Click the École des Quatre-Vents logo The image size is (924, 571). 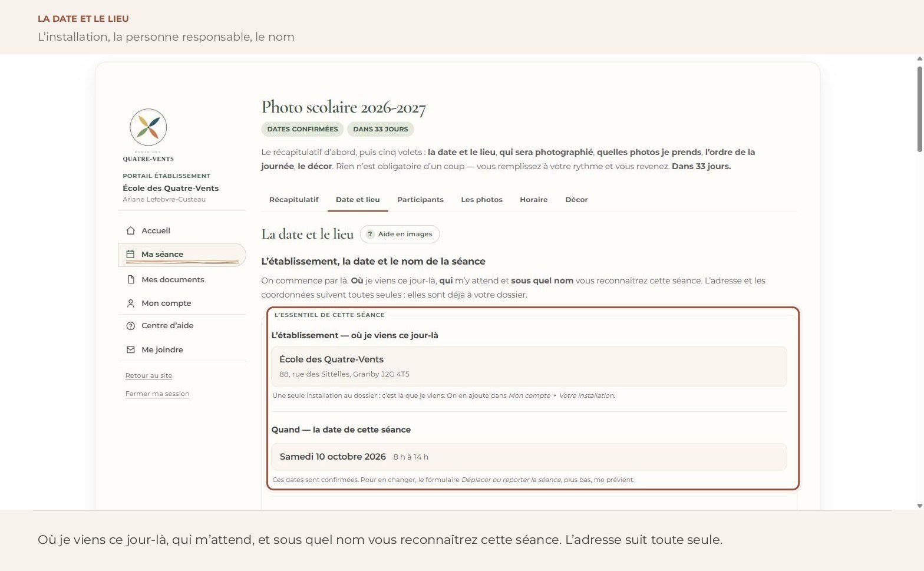coord(148,135)
